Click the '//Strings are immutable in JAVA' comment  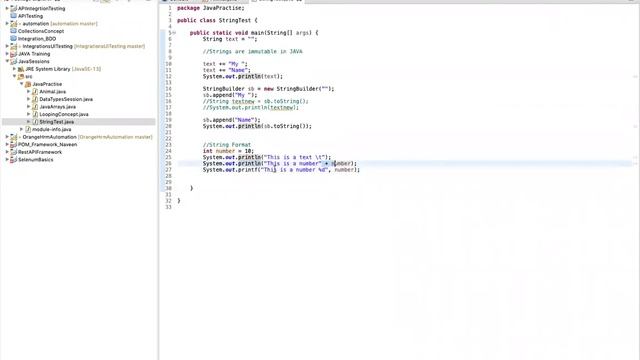coord(253,51)
